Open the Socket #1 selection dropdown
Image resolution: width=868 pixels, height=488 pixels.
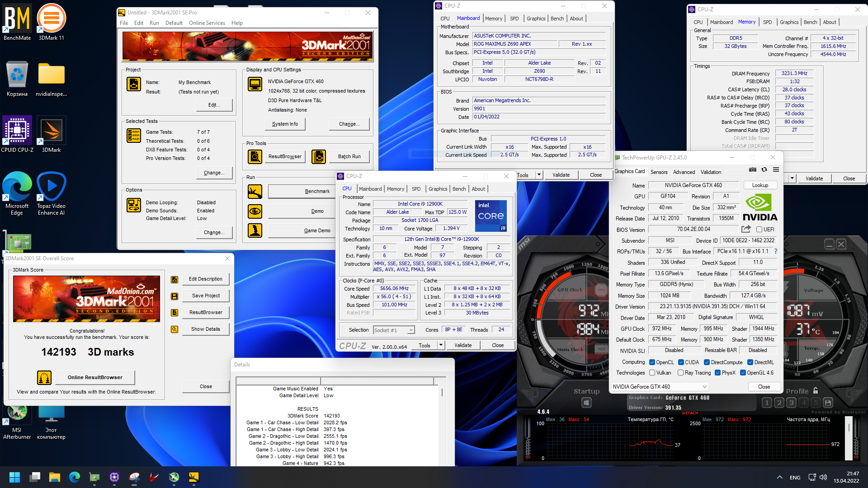click(394, 330)
